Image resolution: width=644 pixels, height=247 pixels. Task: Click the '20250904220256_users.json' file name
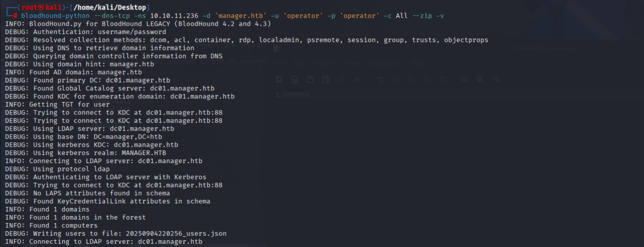(x=176, y=234)
